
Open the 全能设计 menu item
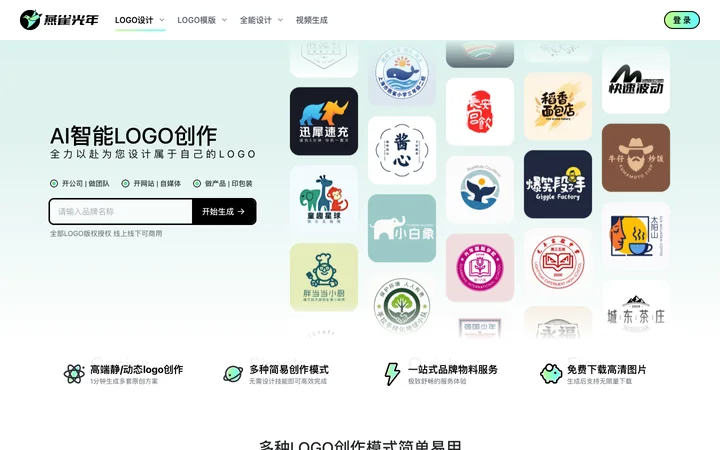pos(256,20)
